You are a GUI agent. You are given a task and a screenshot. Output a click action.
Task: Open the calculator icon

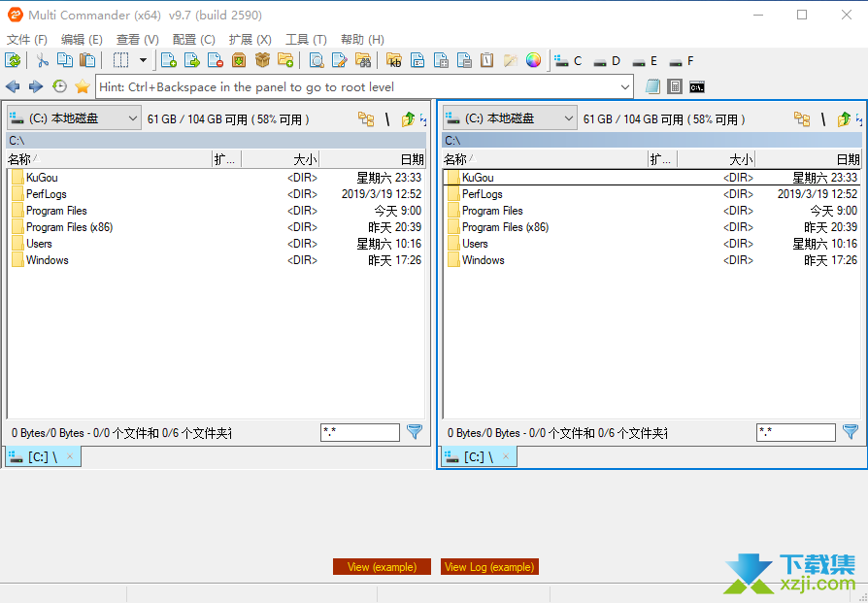[674, 86]
